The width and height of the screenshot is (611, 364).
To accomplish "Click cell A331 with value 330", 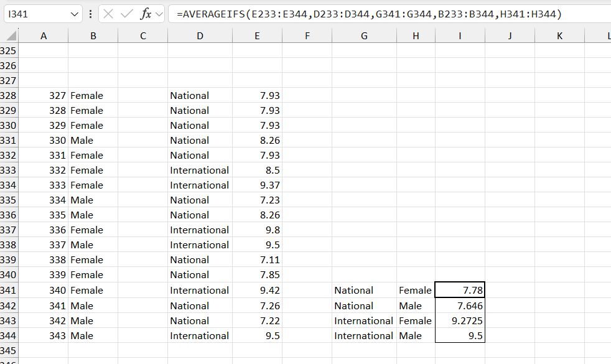I will 44,140.
